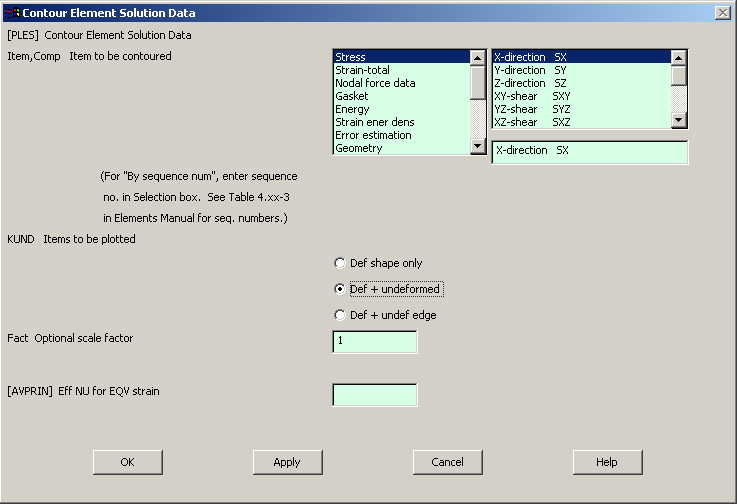Click the X-direction SX selection box
The image size is (737, 504).
click(x=589, y=152)
